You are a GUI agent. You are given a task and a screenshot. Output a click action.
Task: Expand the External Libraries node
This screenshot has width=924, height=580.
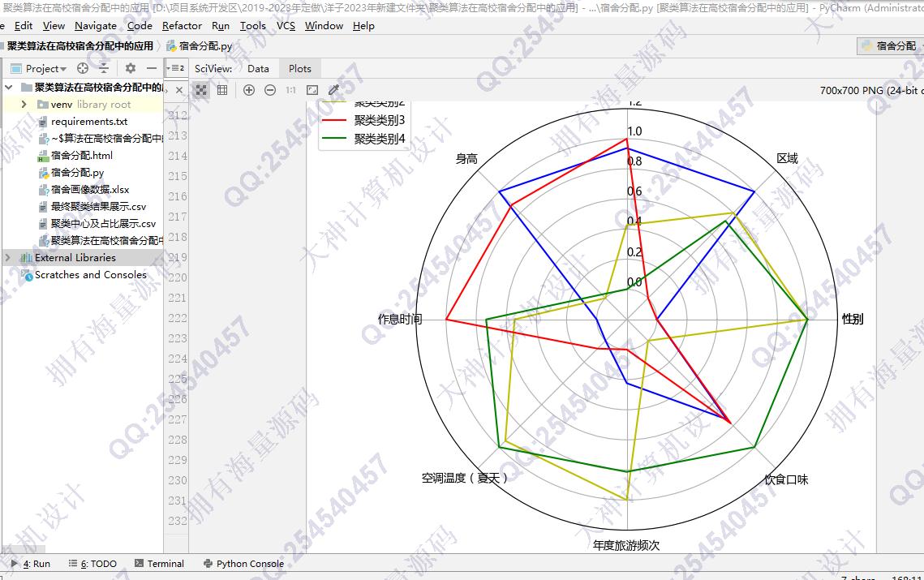click(8, 258)
